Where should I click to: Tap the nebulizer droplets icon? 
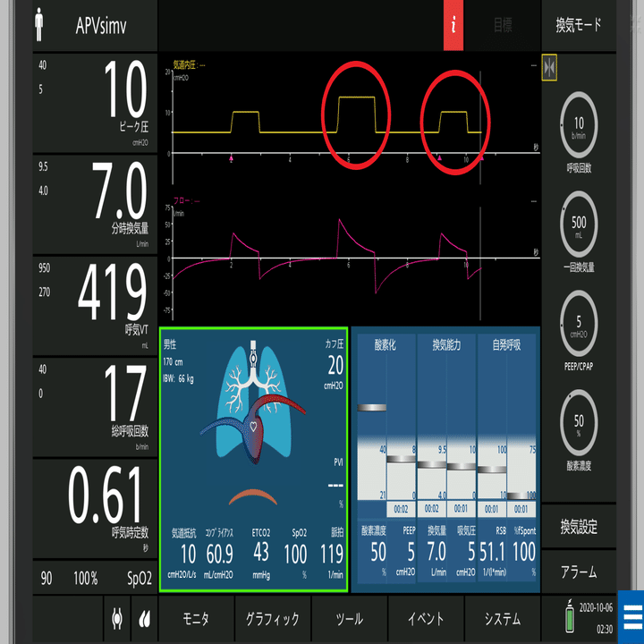tap(144, 618)
